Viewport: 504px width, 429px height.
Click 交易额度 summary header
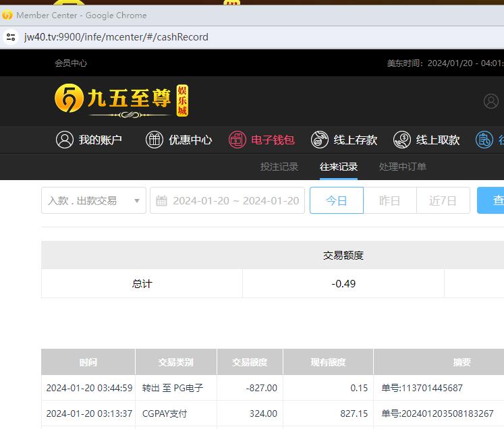(343, 255)
